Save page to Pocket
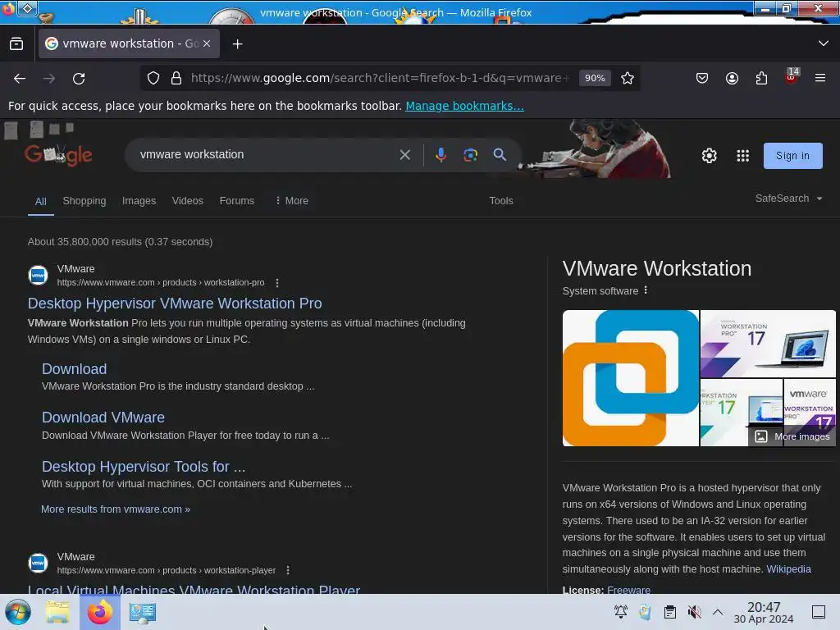Viewport: 840px width, 630px height. [x=702, y=78]
